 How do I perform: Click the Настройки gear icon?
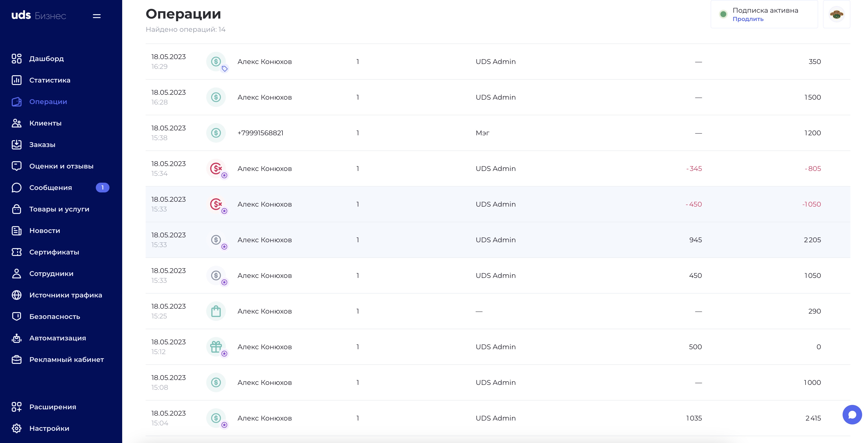(x=17, y=429)
